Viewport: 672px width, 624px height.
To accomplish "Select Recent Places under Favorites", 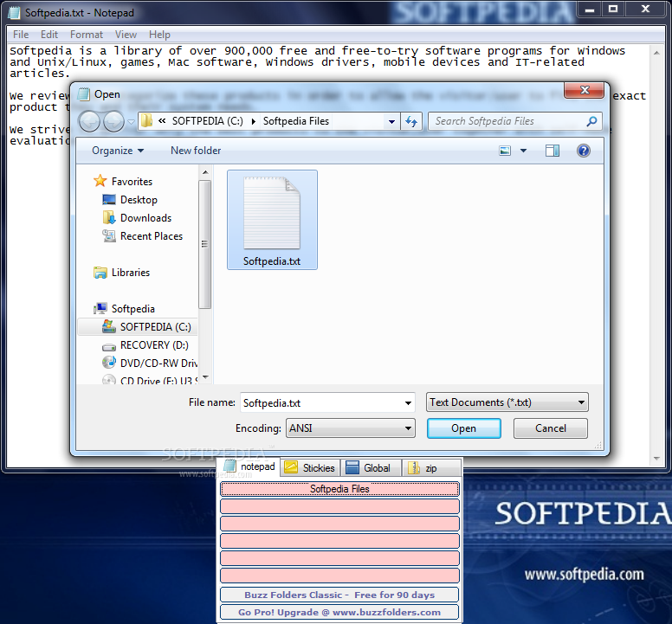I will pyautogui.click(x=152, y=236).
